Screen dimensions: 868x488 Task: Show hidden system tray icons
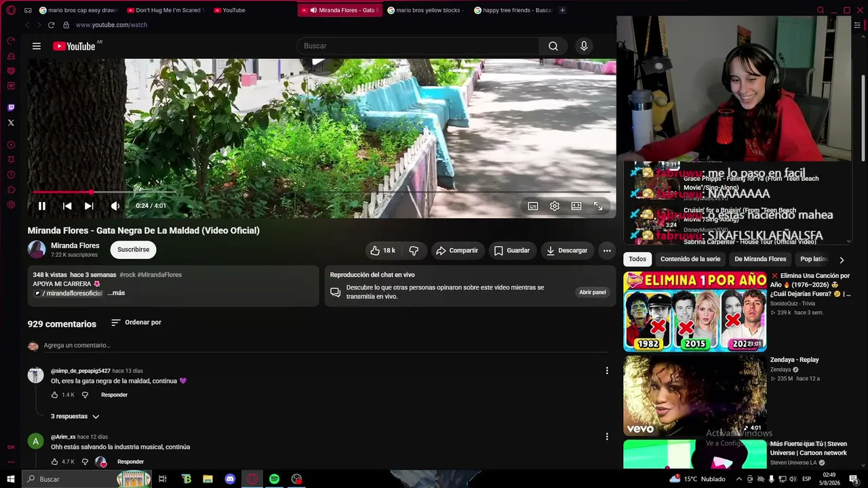click(x=739, y=479)
